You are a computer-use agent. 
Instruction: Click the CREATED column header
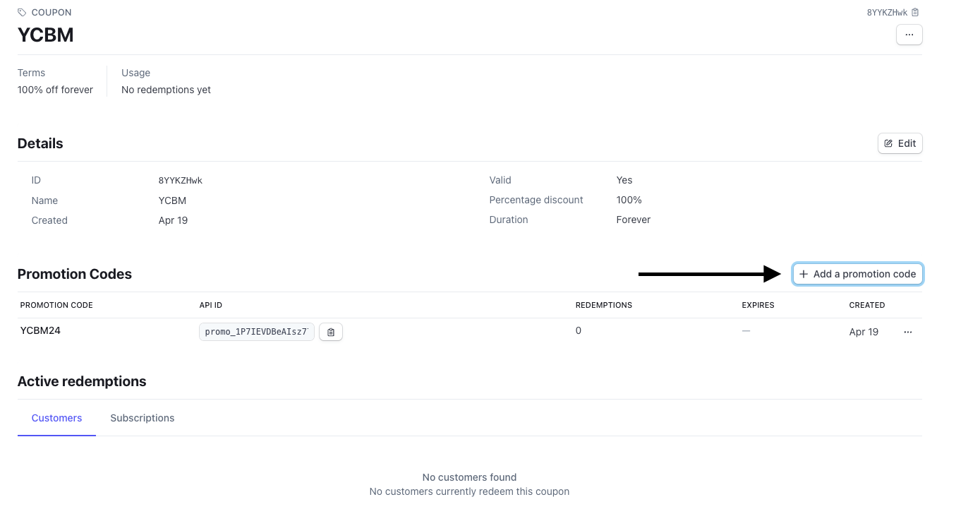(867, 305)
